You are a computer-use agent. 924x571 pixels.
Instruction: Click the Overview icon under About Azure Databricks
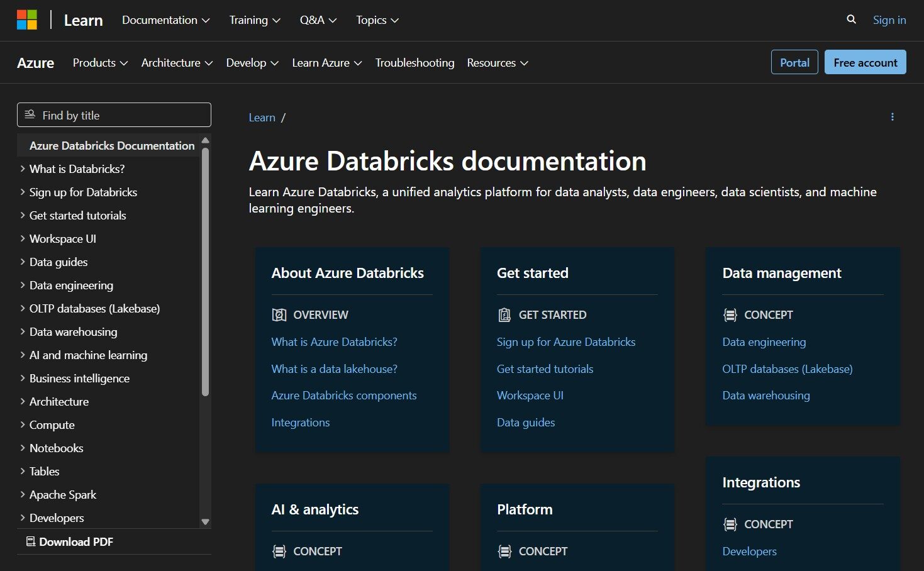click(x=279, y=315)
